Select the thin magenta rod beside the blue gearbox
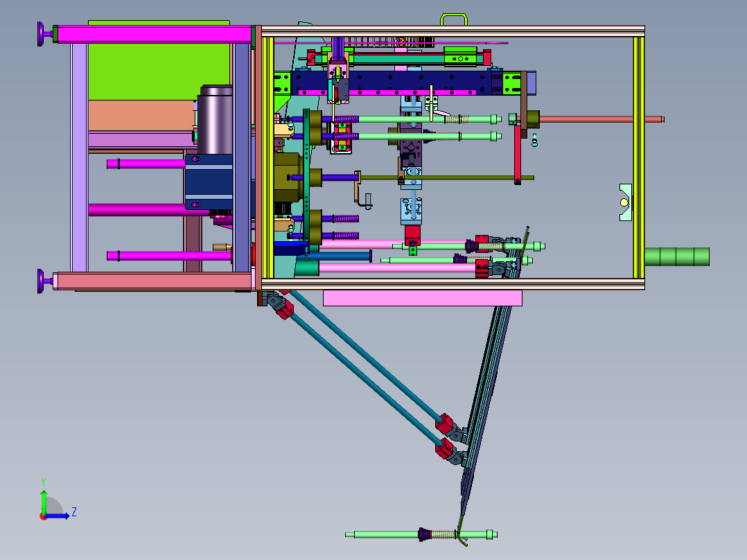The width and height of the screenshot is (747, 560). click(146, 164)
